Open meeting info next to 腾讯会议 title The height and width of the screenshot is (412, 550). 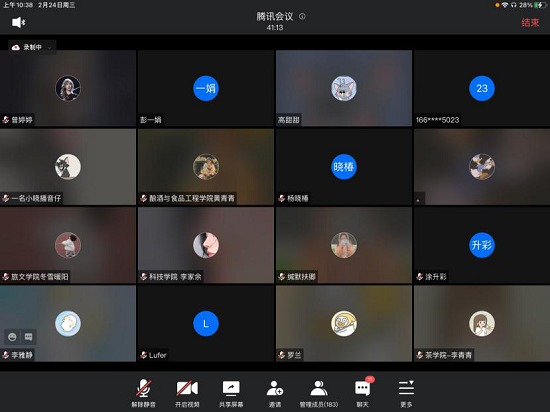click(302, 16)
